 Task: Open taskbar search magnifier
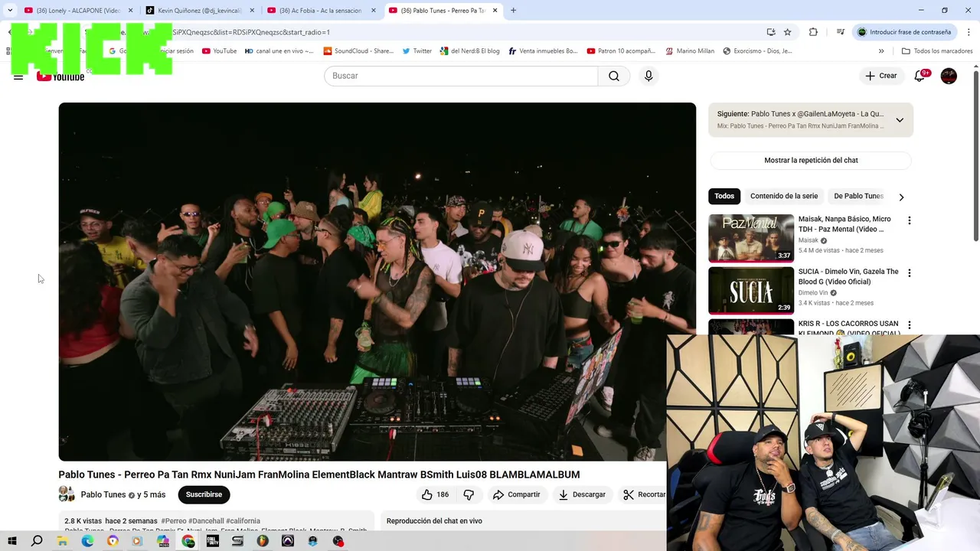pyautogui.click(x=37, y=541)
